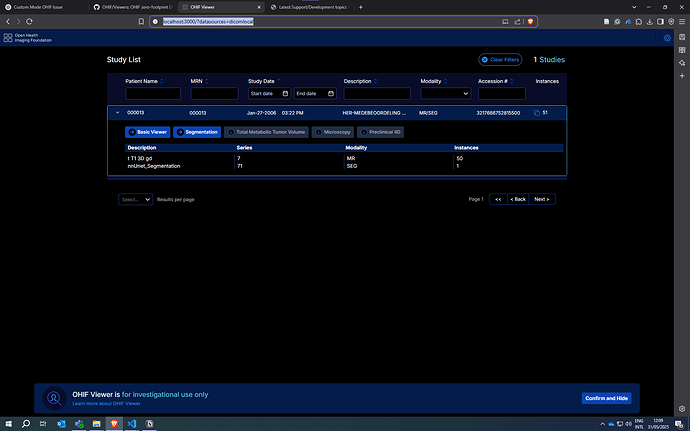Focus the MRN filter field
Screen dimensions: 690x431
[x=214, y=93]
